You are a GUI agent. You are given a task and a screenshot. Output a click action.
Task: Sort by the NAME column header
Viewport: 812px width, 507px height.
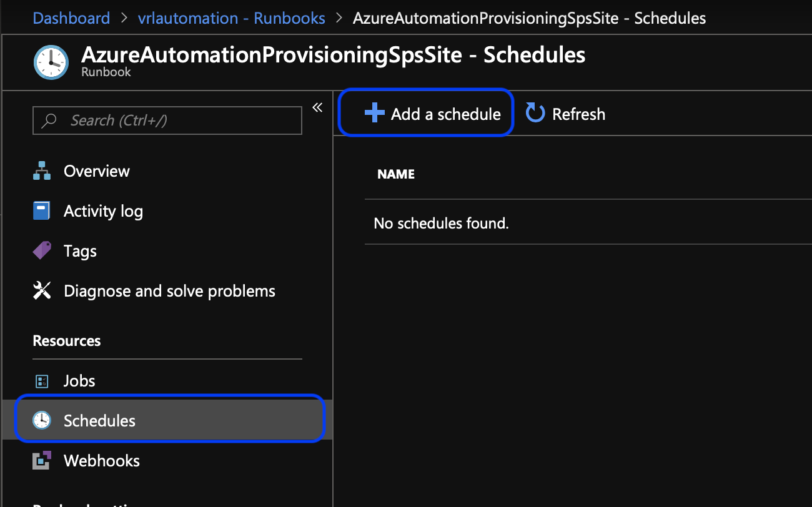click(396, 174)
